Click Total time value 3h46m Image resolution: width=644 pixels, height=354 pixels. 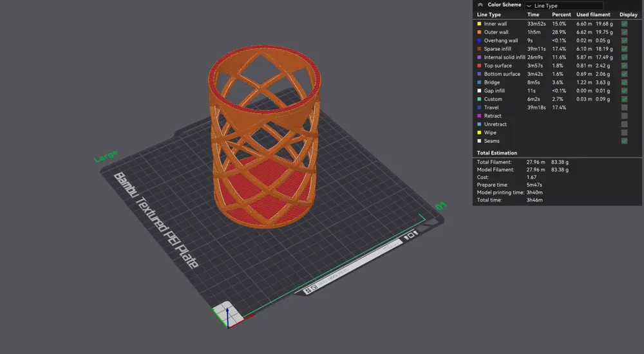click(x=535, y=200)
